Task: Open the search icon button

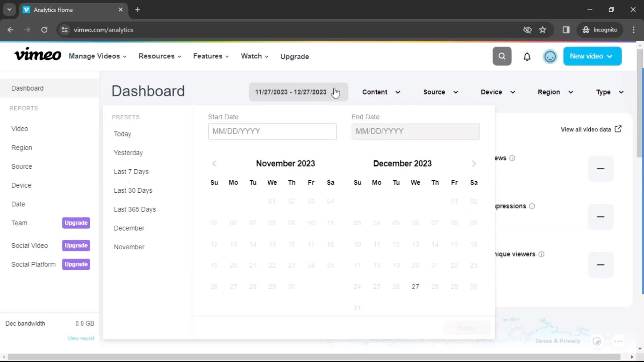Action: tap(502, 56)
